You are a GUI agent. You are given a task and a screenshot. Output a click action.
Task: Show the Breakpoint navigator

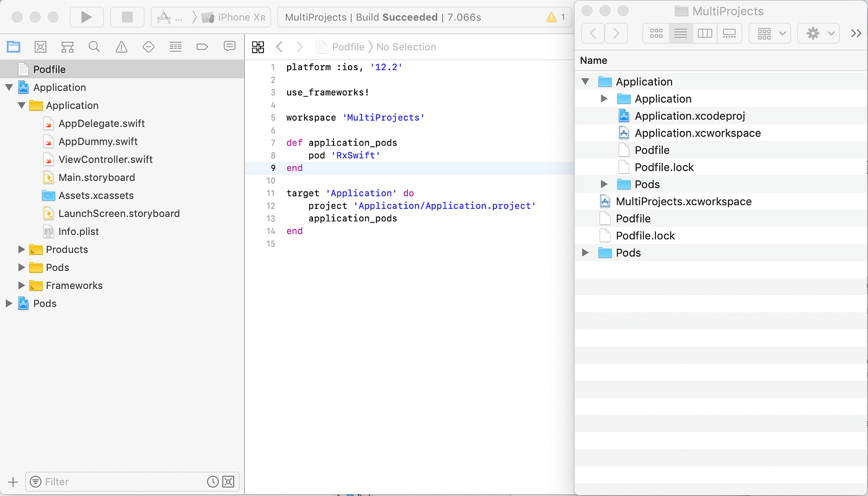(x=201, y=46)
